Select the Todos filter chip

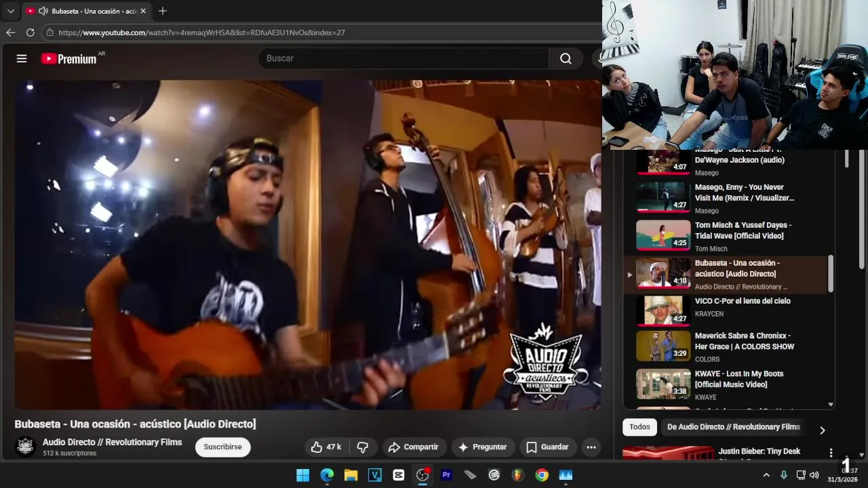coord(639,427)
